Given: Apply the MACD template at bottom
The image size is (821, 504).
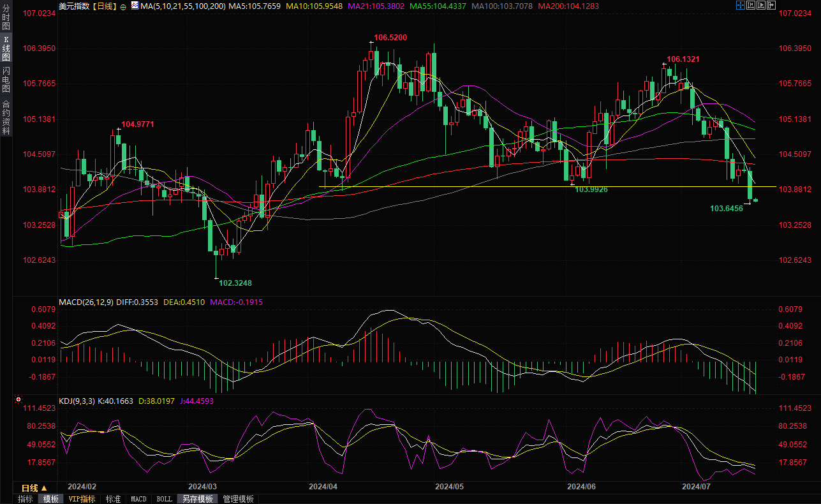Looking at the screenshot, I should click(138, 499).
